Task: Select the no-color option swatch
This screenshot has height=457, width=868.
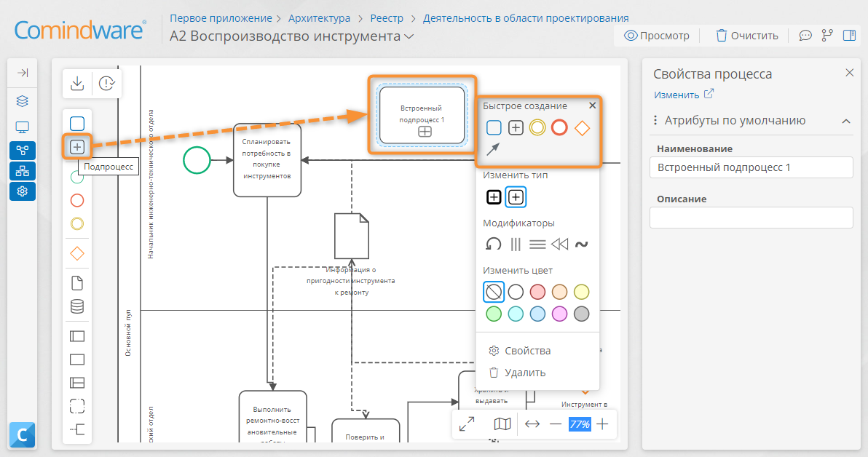Action: click(493, 292)
